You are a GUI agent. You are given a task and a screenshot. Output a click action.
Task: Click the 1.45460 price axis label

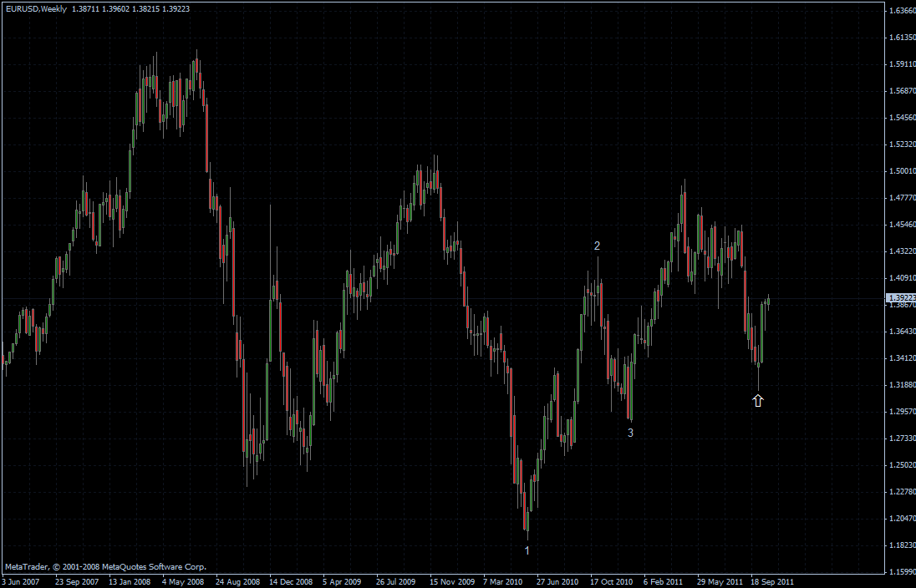click(x=903, y=224)
